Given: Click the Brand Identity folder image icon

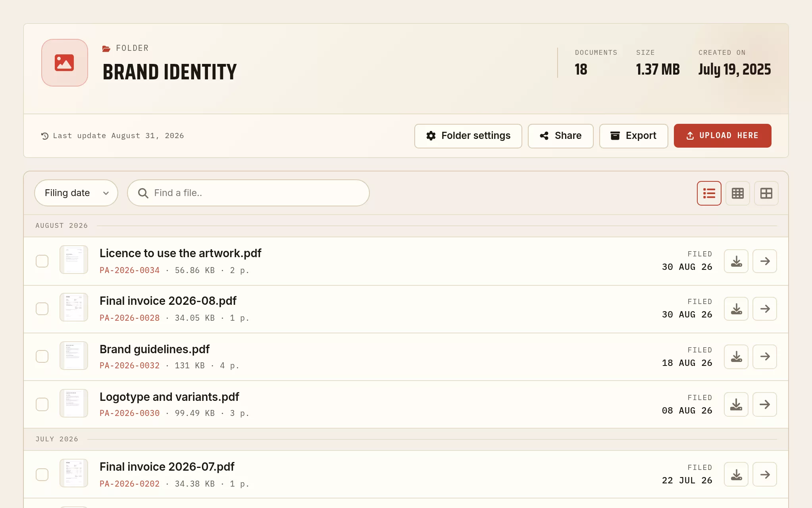Looking at the screenshot, I should tap(65, 63).
